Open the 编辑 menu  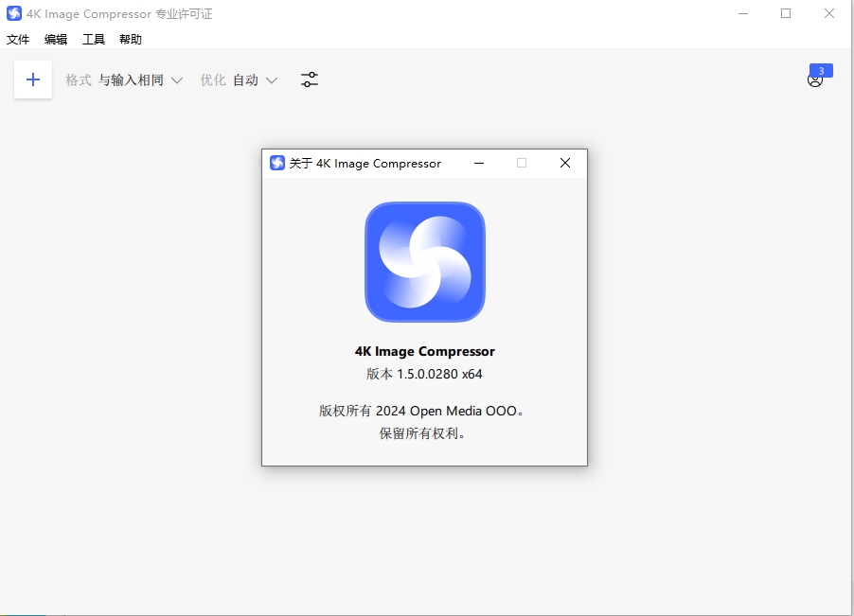point(56,39)
